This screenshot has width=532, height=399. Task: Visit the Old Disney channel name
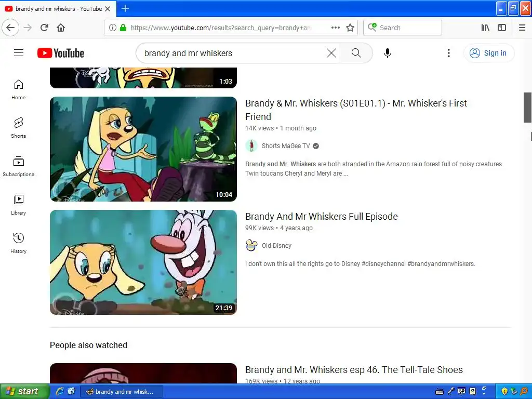point(276,246)
